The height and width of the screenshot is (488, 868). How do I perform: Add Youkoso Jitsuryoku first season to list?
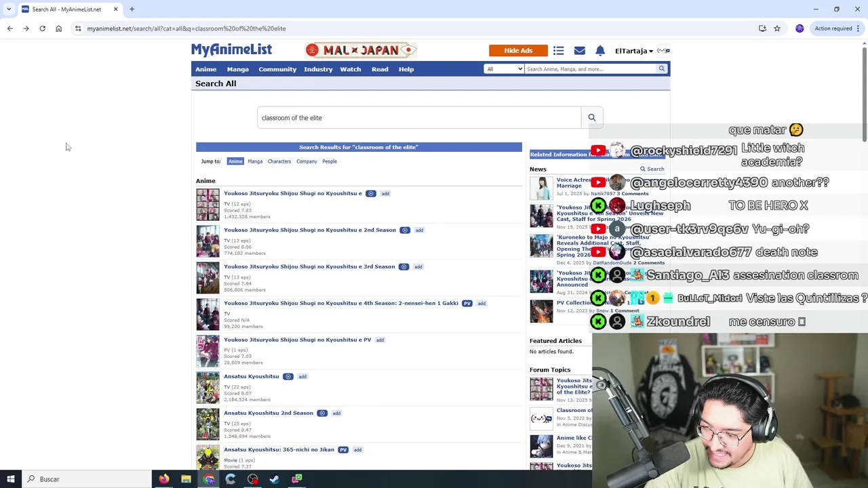pyautogui.click(x=385, y=194)
